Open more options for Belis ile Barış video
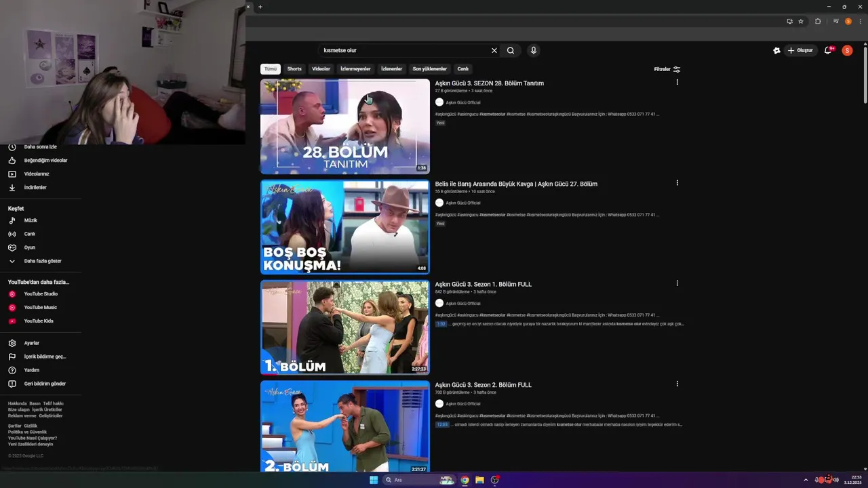Screen dimensions: 868x488 pyautogui.click(x=677, y=182)
